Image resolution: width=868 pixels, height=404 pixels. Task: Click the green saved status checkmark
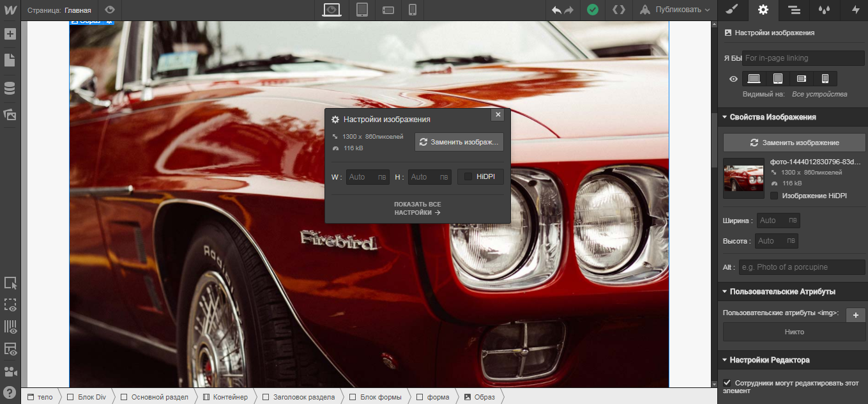coord(593,10)
